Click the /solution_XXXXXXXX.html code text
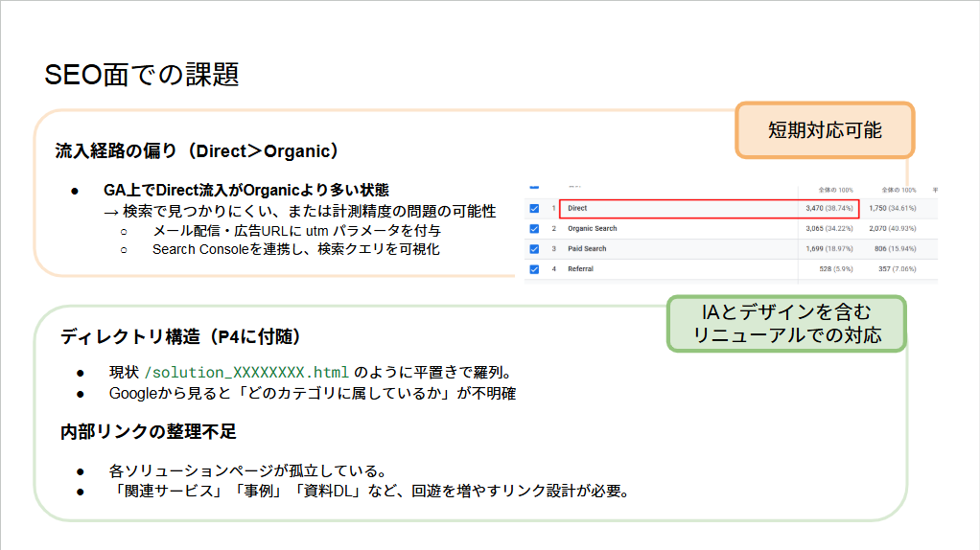980x550 pixels. click(246, 371)
